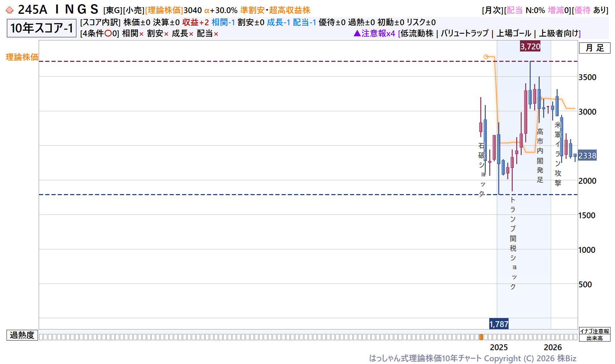Click the 上級者向け warning tag
The width and height of the screenshot is (615, 364).
tap(559, 33)
